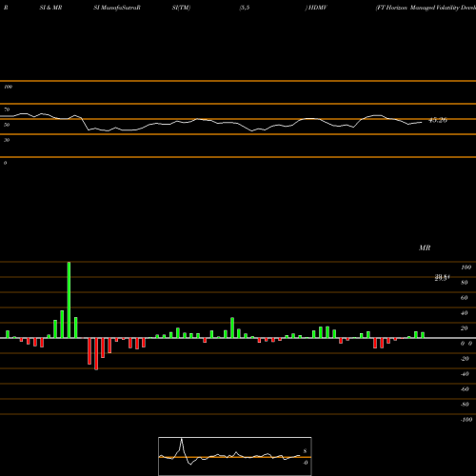
Task: Click MR axis label -60 at right
Action: (x=465, y=389)
